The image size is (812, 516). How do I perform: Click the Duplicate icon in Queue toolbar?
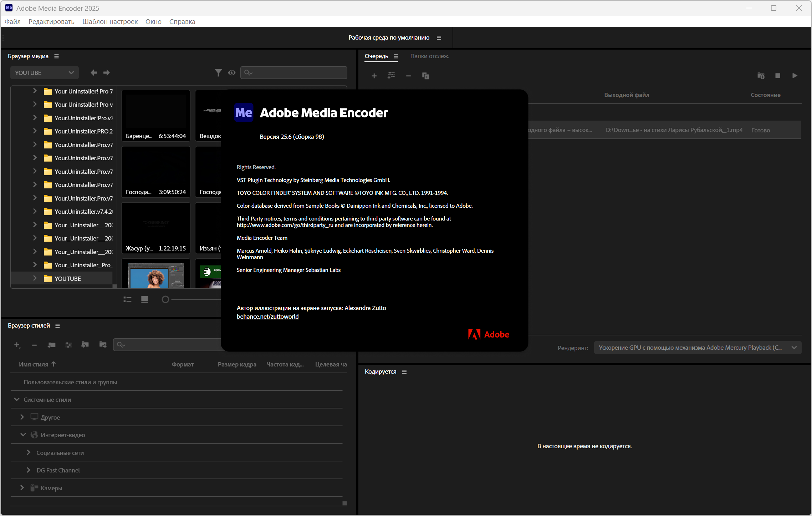click(x=425, y=76)
